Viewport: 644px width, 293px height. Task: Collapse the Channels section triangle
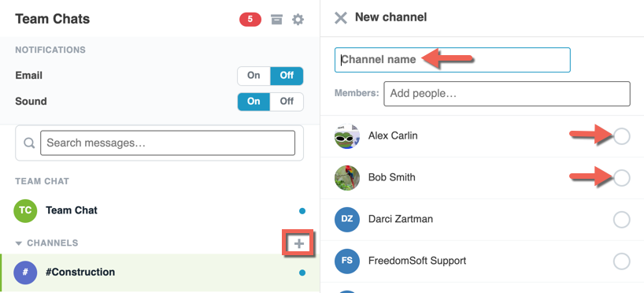(x=18, y=243)
